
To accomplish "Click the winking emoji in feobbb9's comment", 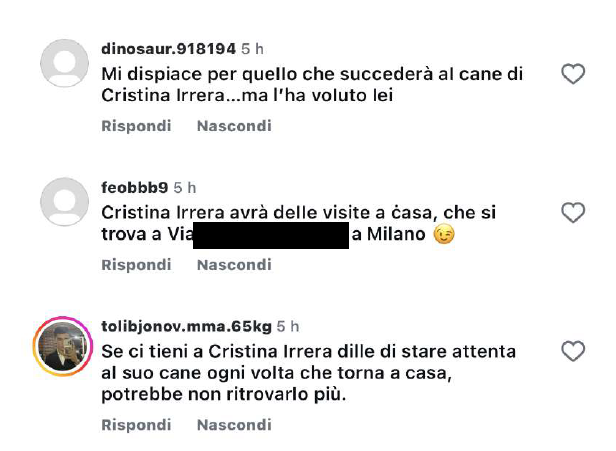I will (x=444, y=235).
